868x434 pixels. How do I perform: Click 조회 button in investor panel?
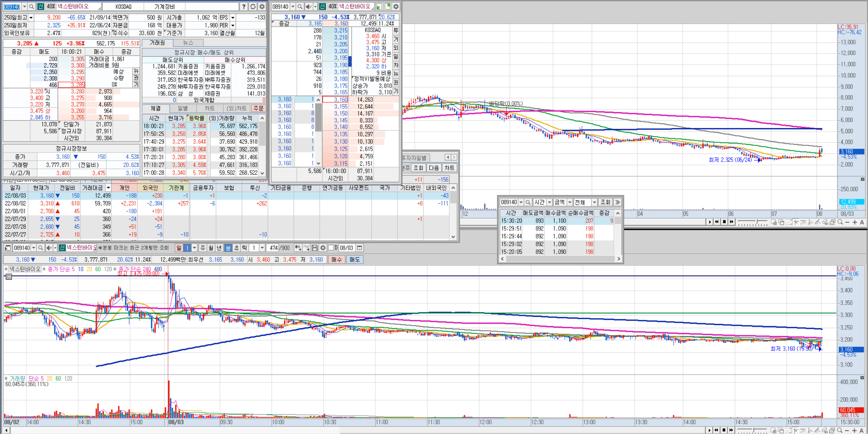(x=418, y=168)
